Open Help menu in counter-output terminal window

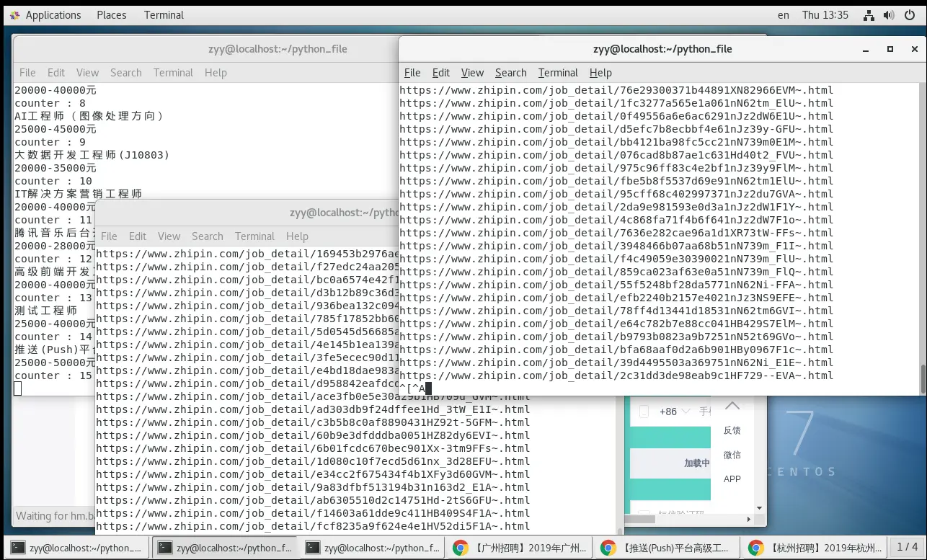point(216,73)
